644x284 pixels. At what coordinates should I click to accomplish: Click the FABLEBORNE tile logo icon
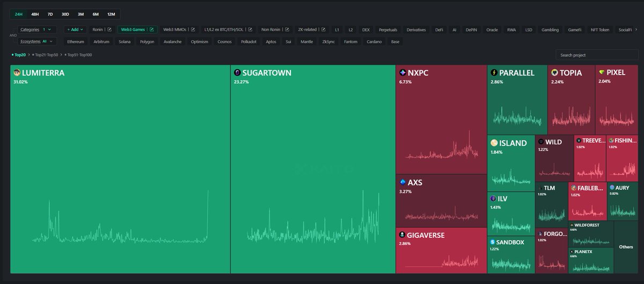573,188
